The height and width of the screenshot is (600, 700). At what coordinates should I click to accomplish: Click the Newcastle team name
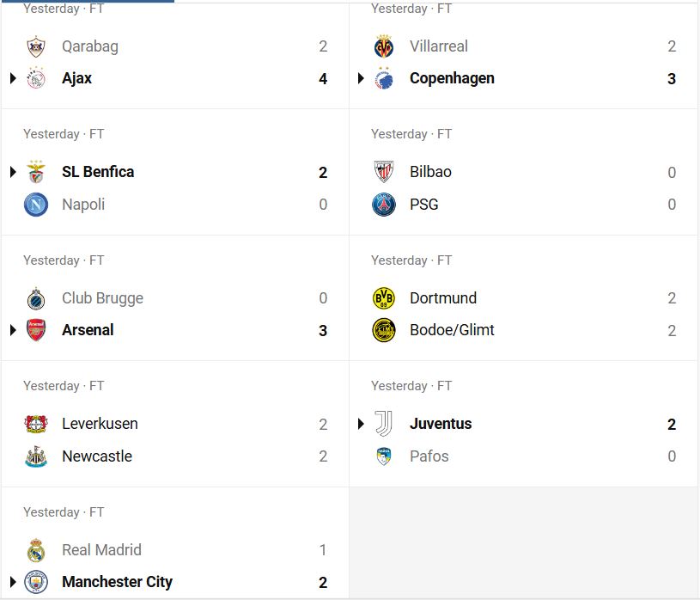point(97,456)
